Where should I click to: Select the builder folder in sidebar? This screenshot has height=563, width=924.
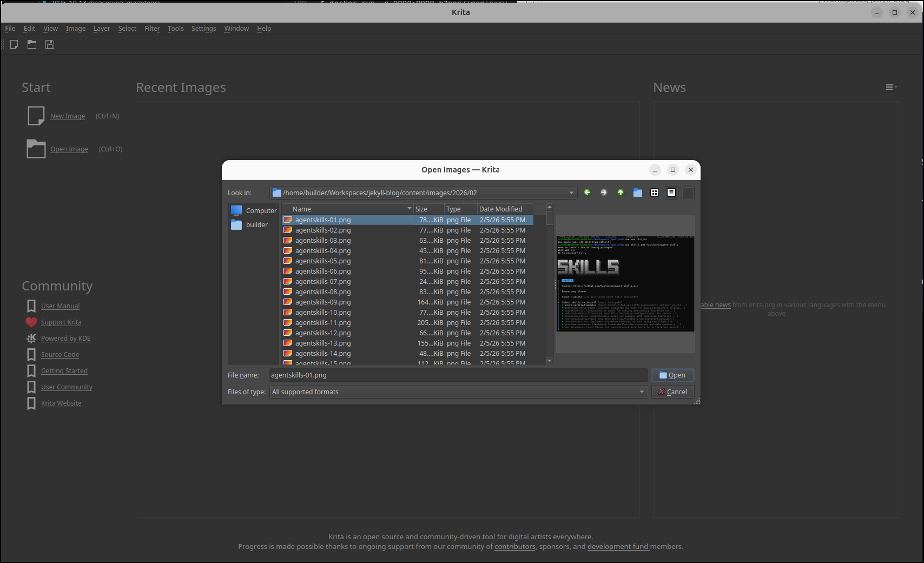click(x=256, y=225)
